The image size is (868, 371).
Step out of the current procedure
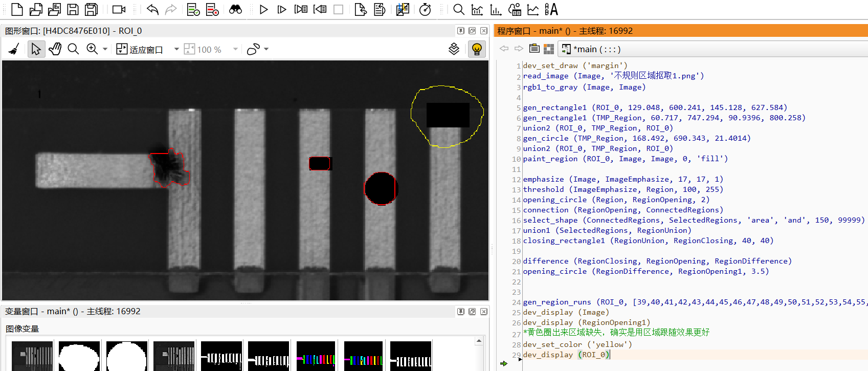click(x=320, y=9)
